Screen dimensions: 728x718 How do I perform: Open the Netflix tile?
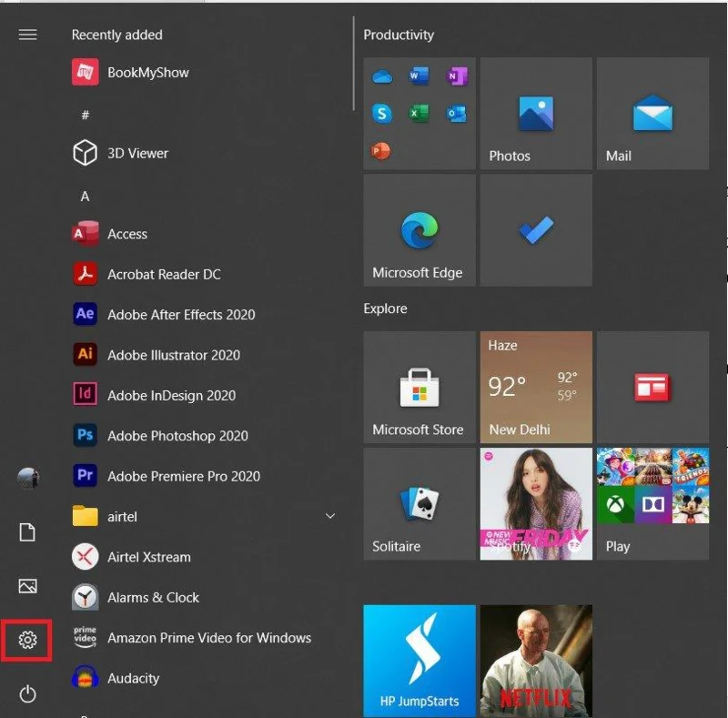(536, 661)
